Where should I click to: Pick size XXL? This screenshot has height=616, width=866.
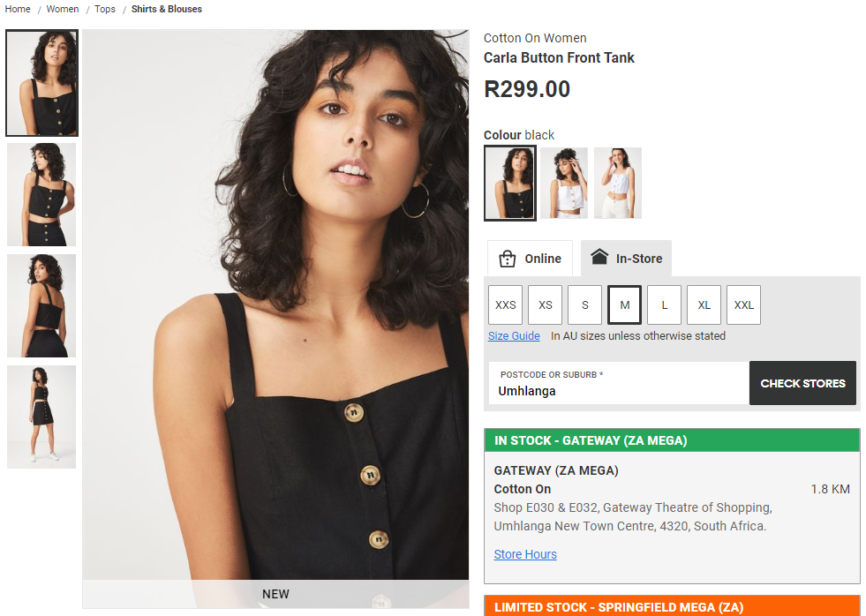point(744,304)
